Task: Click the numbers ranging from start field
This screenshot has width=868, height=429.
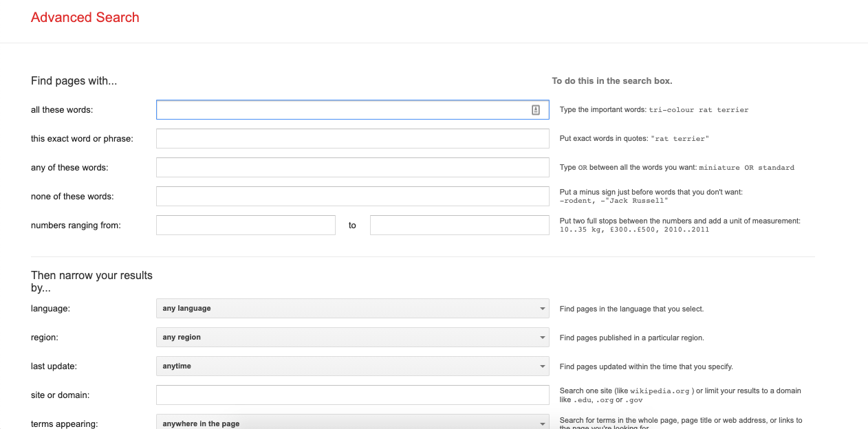Action: pos(246,225)
